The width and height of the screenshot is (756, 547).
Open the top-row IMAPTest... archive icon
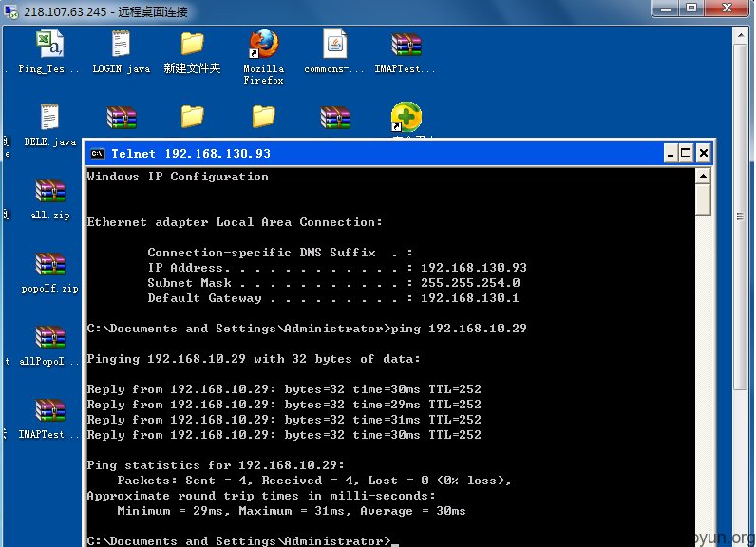406,46
